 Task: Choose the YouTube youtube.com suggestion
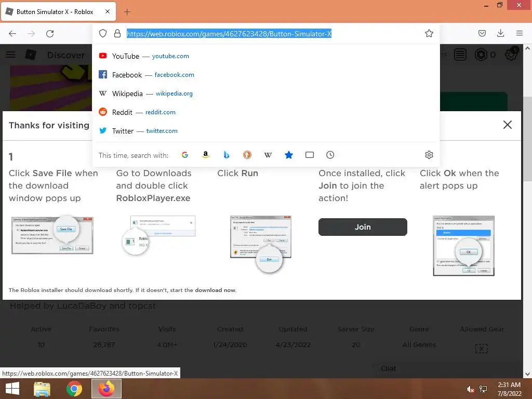coord(265,56)
